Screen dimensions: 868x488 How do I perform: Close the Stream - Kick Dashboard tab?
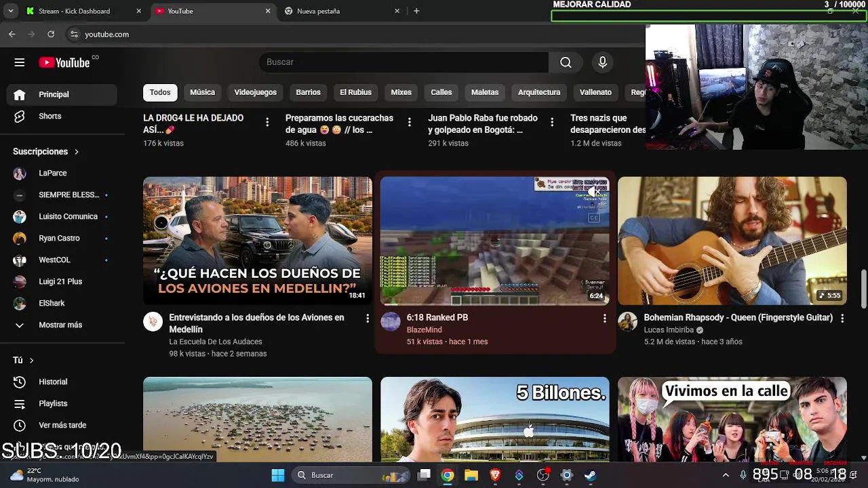139,11
